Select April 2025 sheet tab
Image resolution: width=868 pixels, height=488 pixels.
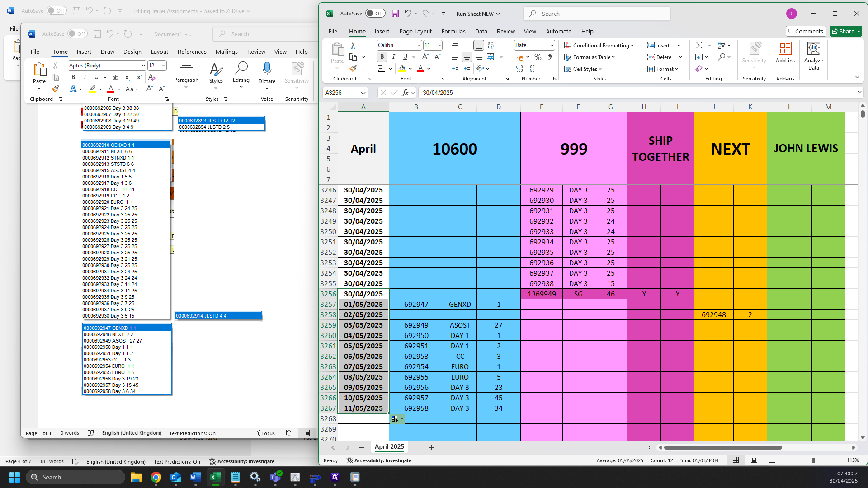[x=389, y=446]
